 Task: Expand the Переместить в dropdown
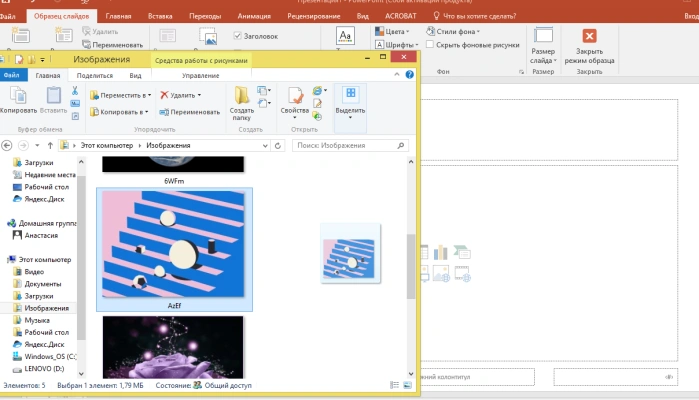pos(120,95)
